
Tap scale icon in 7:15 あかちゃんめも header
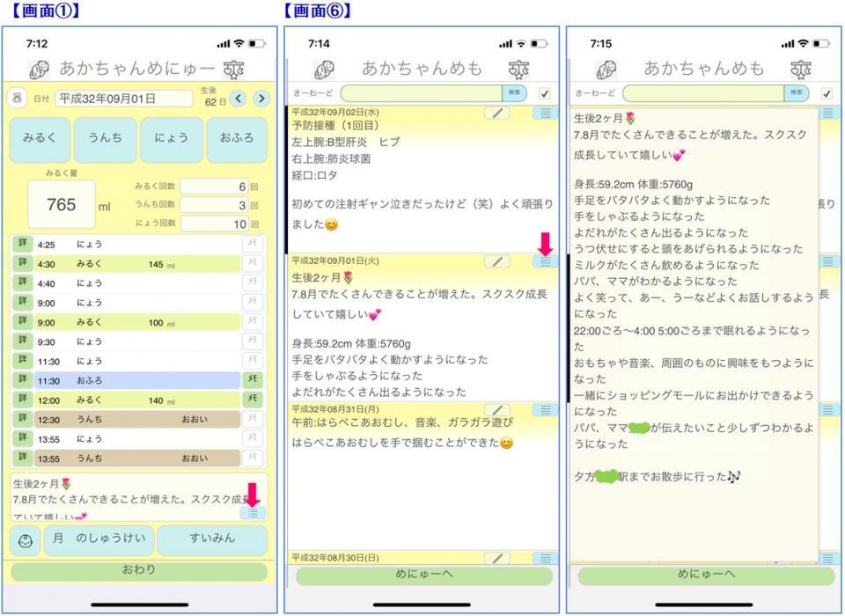[x=801, y=70]
